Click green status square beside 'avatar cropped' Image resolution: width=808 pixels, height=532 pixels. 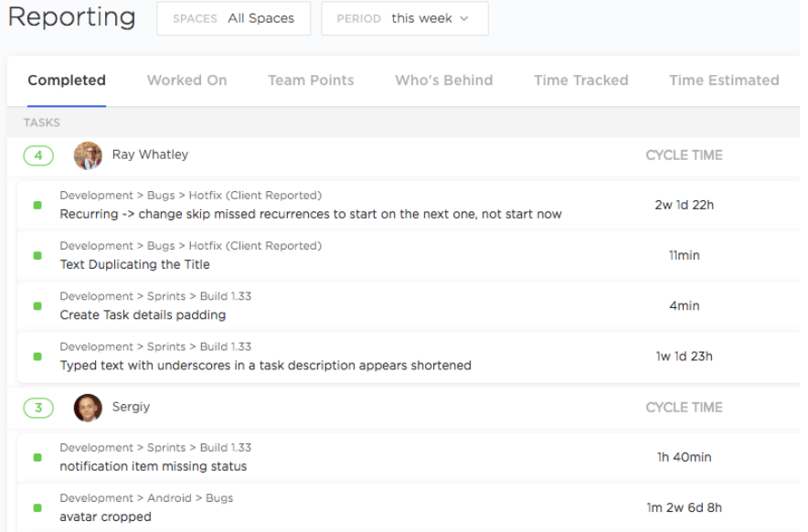pos(37,508)
